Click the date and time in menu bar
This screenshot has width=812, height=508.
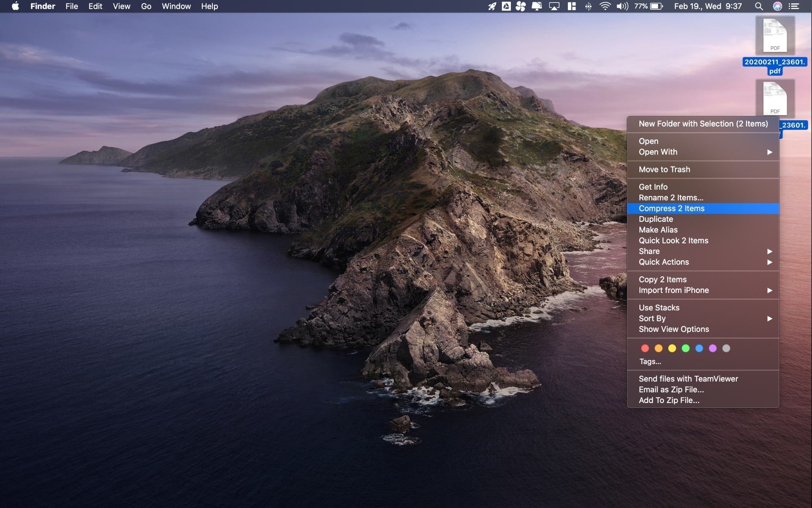point(708,6)
